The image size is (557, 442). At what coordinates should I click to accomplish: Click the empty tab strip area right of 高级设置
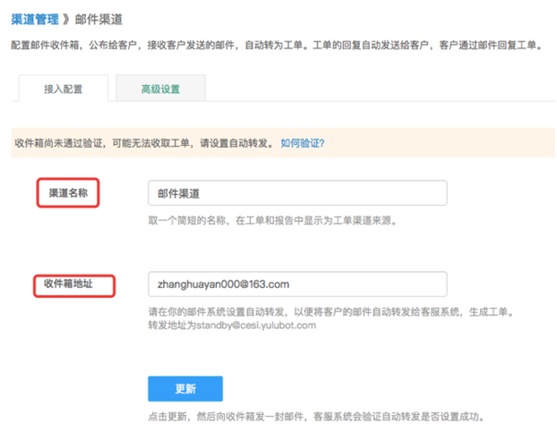[x=380, y=88]
